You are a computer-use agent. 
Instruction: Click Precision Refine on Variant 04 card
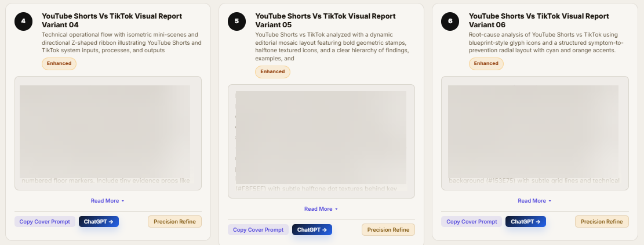pos(174,222)
